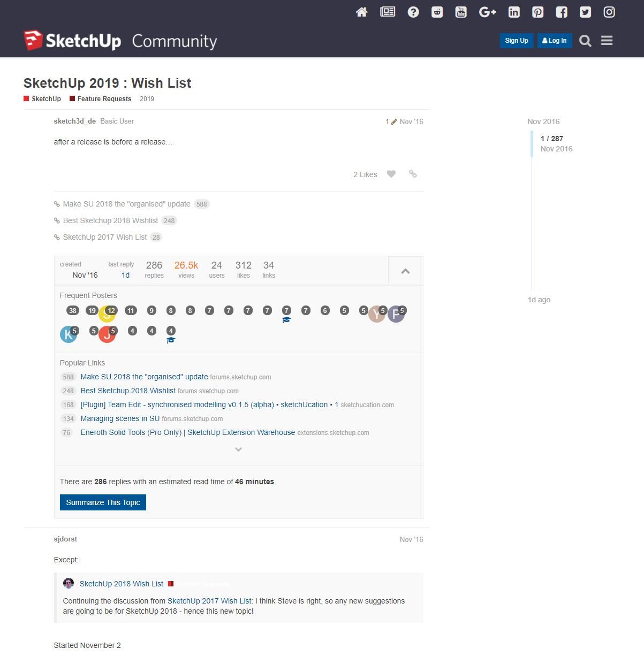Open the search magnifier icon
The height and width of the screenshot is (672, 644).
[x=585, y=41]
